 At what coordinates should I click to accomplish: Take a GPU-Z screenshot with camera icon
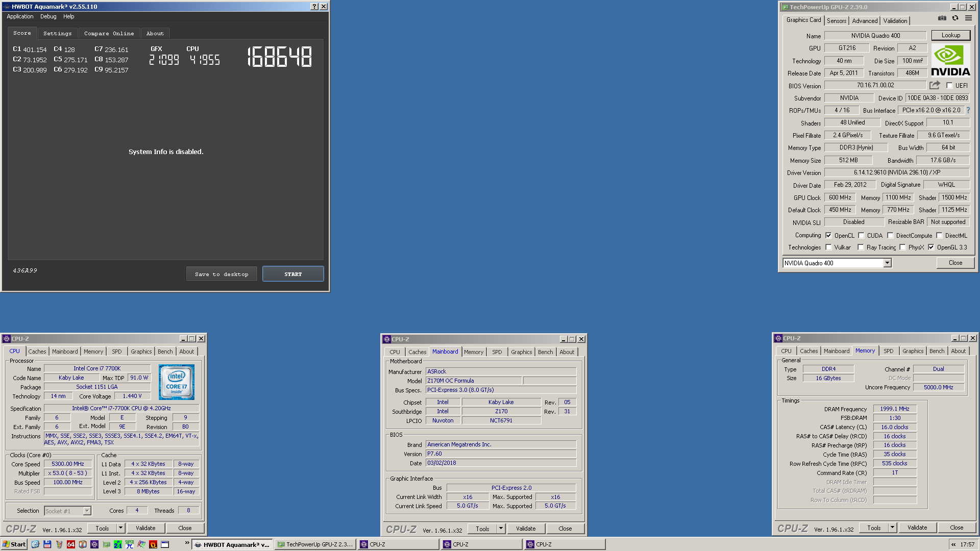(x=942, y=18)
